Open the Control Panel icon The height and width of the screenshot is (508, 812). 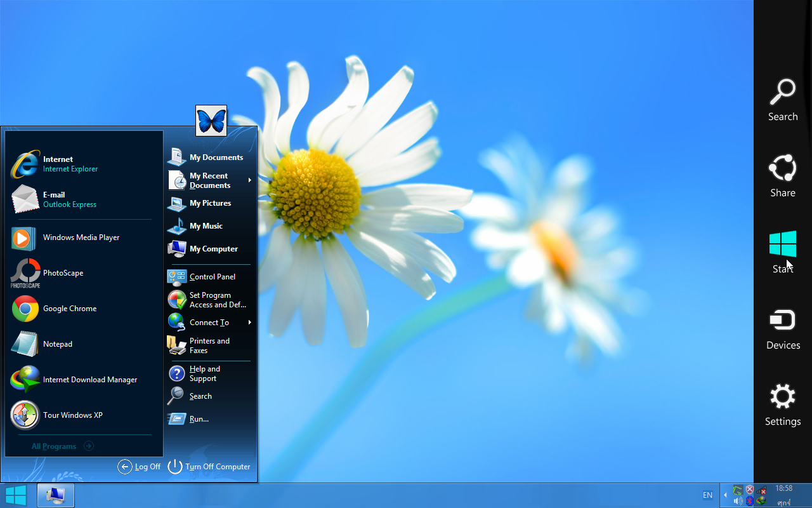[176, 277]
